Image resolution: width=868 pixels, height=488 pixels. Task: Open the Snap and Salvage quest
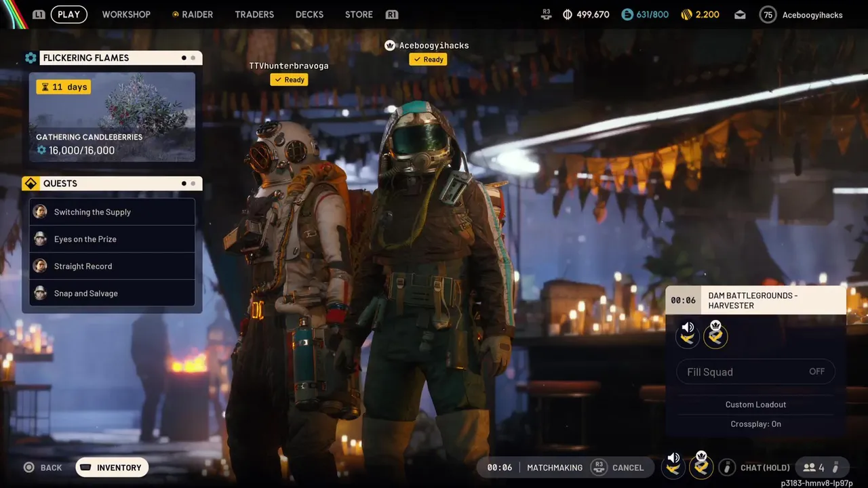tap(112, 293)
